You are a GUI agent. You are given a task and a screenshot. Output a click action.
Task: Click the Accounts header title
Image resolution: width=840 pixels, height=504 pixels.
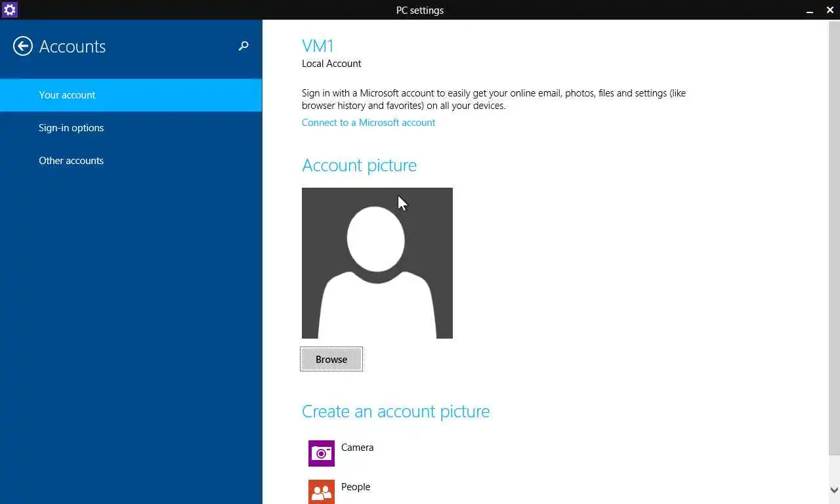coord(72,47)
